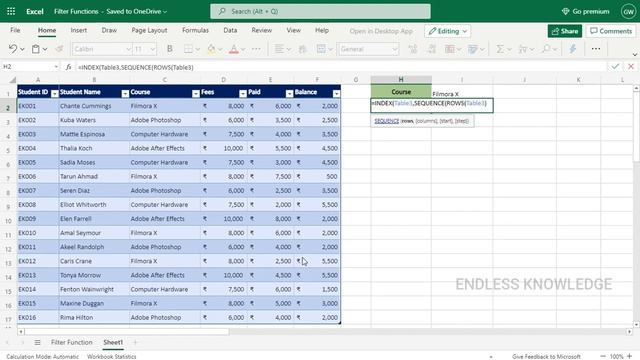
Task: Click the formula bar text
Action: pyautogui.click(x=136, y=67)
